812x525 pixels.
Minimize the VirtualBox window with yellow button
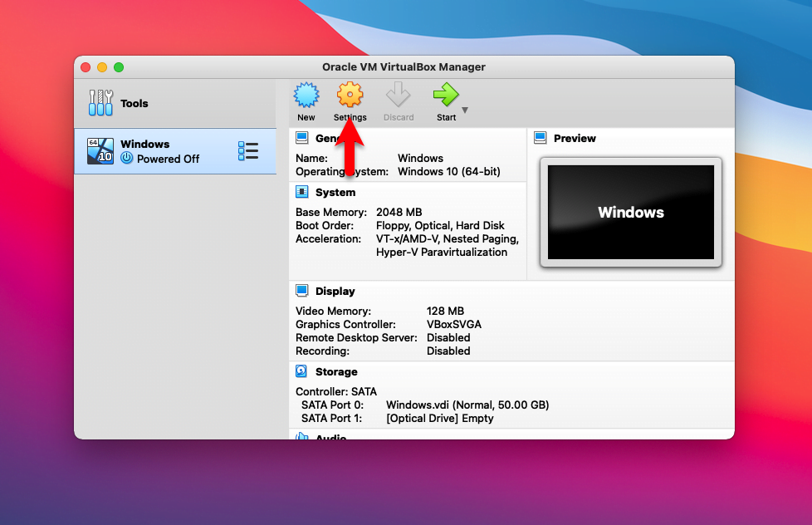point(102,67)
